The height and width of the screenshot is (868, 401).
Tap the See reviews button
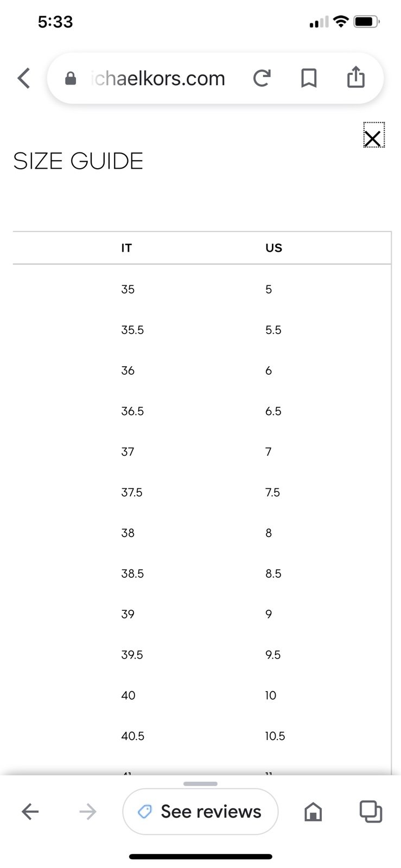click(200, 812)
